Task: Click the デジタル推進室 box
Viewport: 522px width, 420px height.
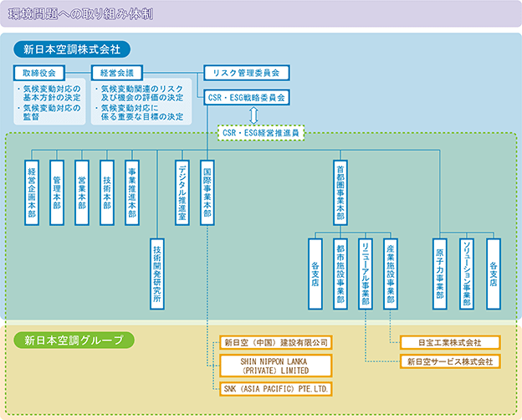Action: 182,192
